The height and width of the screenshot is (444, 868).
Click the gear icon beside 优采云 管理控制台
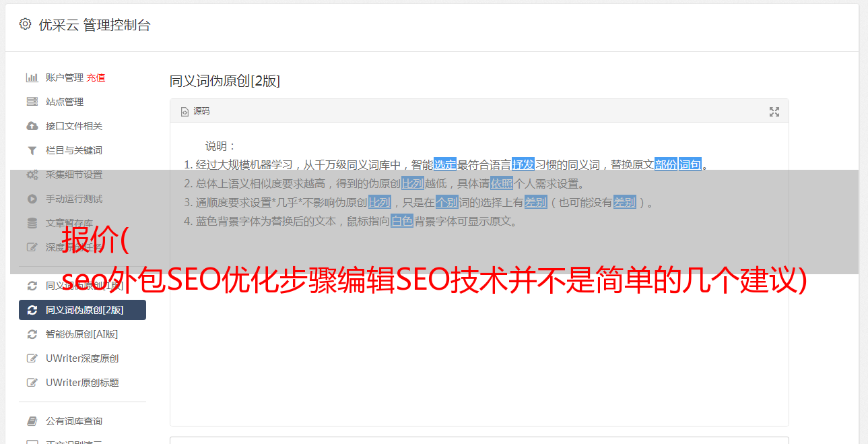25,24
